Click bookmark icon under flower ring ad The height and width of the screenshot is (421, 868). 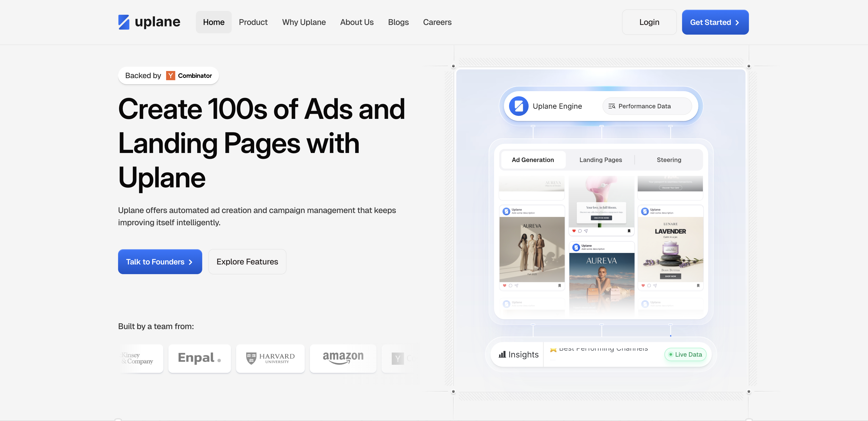pos(629,231)
